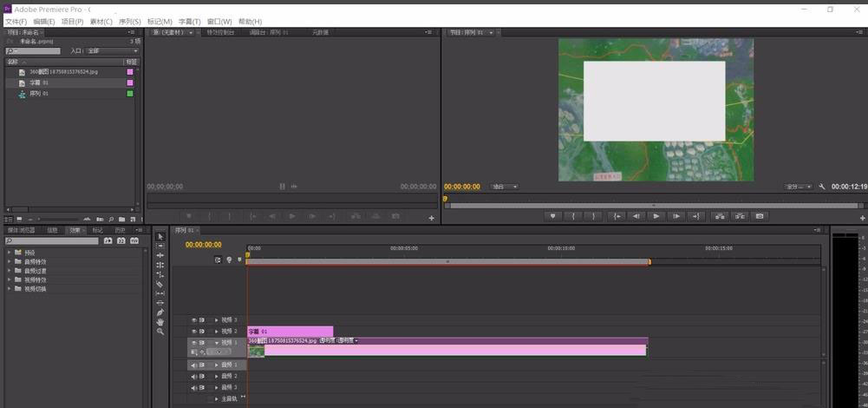
Task: Select the Hand tool
Action: coord(160,321)
